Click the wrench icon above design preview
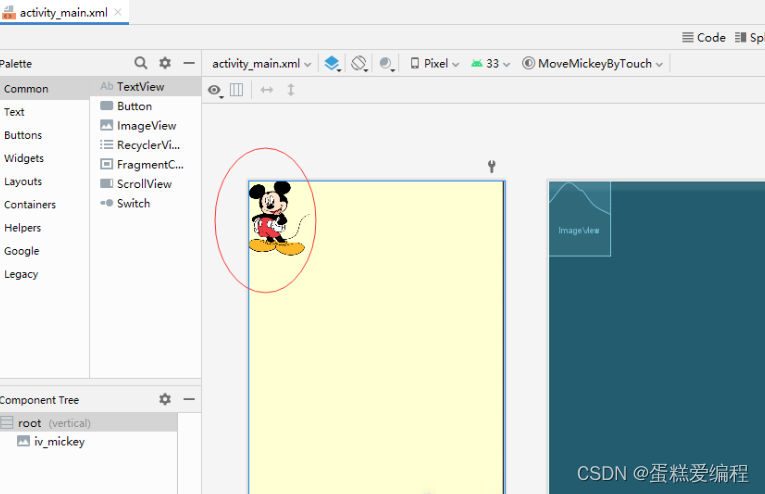765x494 pixels. pyautogui.click(x=492, y=166)
